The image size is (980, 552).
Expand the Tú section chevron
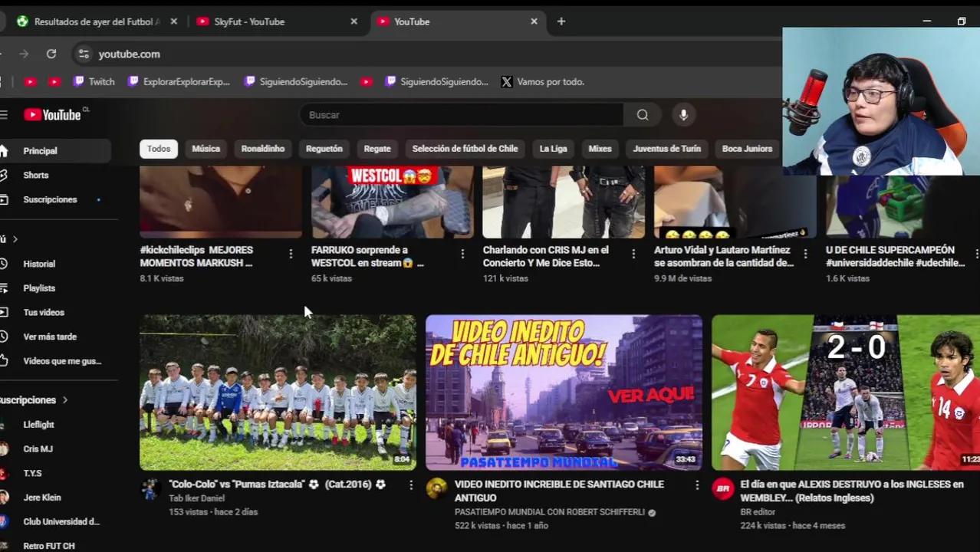coord(15,239)
